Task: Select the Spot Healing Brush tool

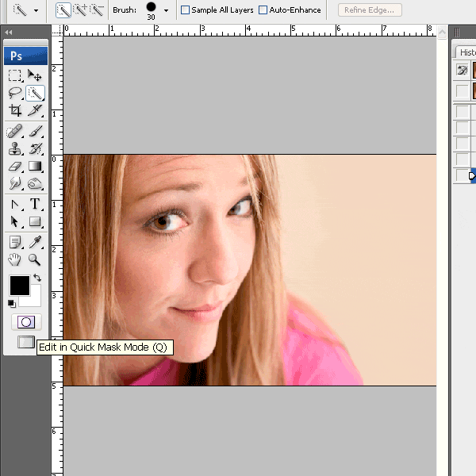Action: click(x=14, y=131)
